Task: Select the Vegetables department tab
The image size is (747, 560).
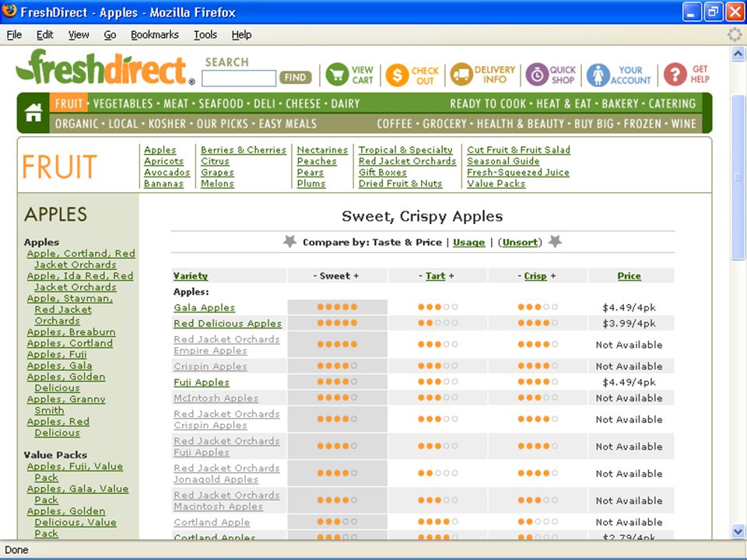Action: click(123, 103)
